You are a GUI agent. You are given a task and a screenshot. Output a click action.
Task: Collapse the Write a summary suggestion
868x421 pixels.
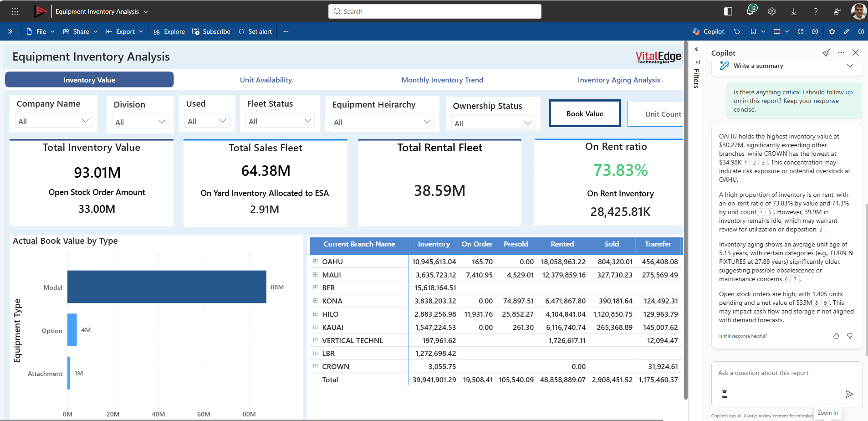point(850,66)
